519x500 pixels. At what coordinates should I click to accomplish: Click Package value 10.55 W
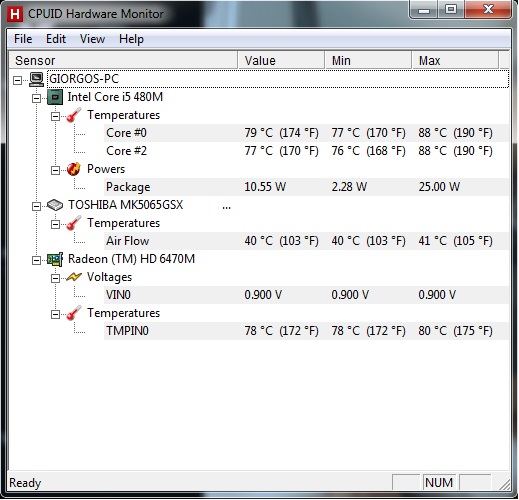[x=265, y=187]
